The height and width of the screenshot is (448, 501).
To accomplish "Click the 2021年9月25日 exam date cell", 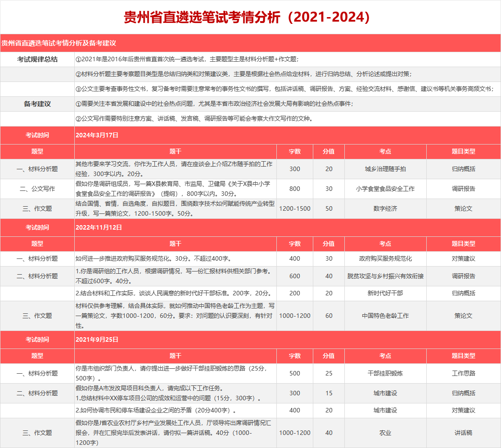I will (x=97, y=339).
